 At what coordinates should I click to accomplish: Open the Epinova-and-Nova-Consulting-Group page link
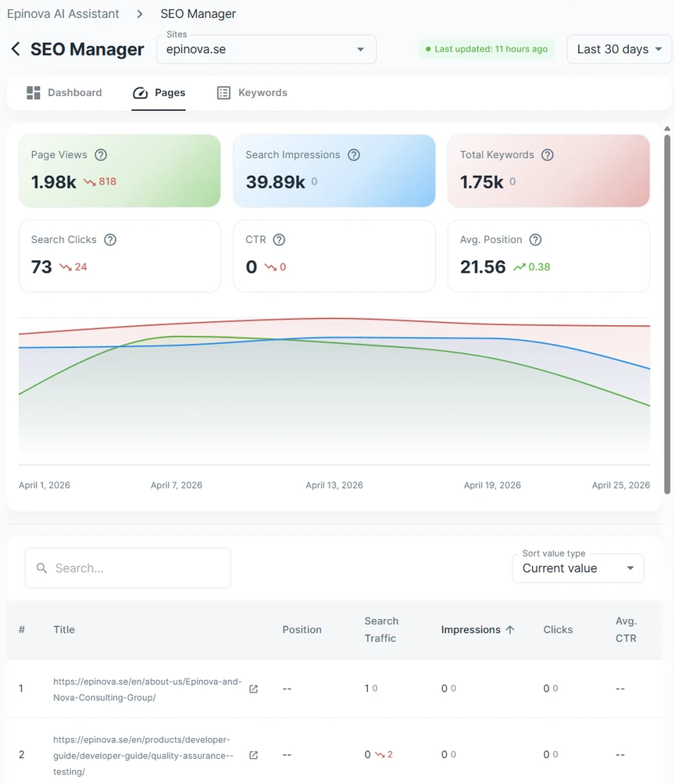click(148, 689)
